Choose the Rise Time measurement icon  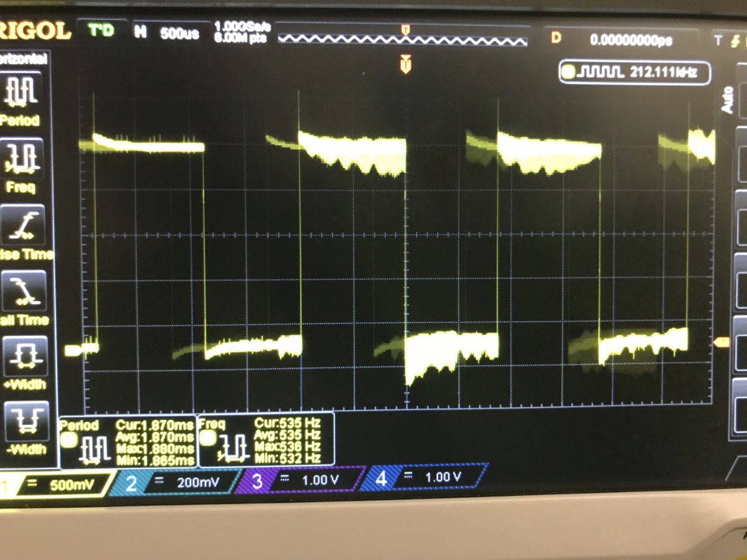[24, 224]
